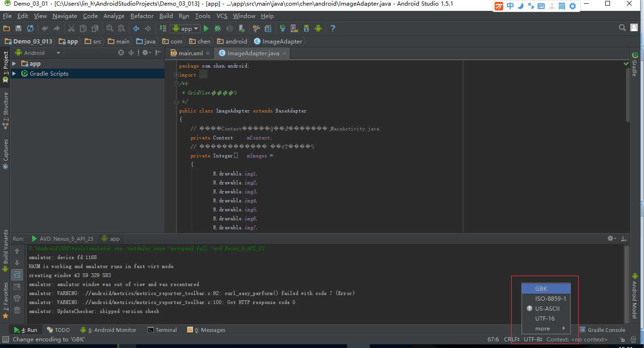Toggle the read-only lock icon
644x348 pixels.
pos(623,339)
